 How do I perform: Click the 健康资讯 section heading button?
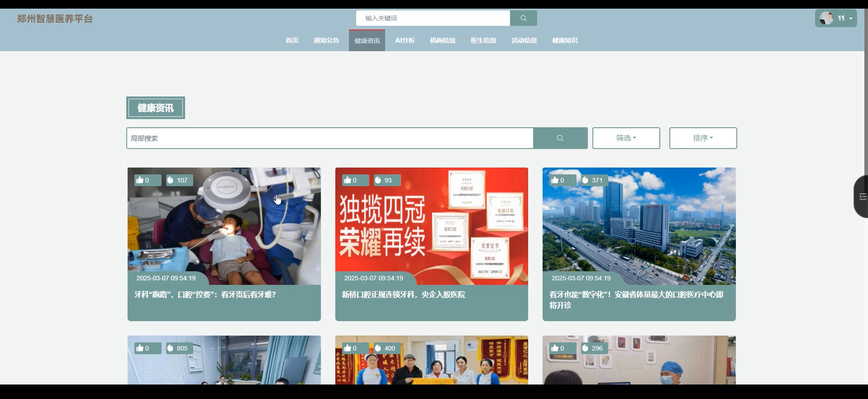tap(156, 108)
